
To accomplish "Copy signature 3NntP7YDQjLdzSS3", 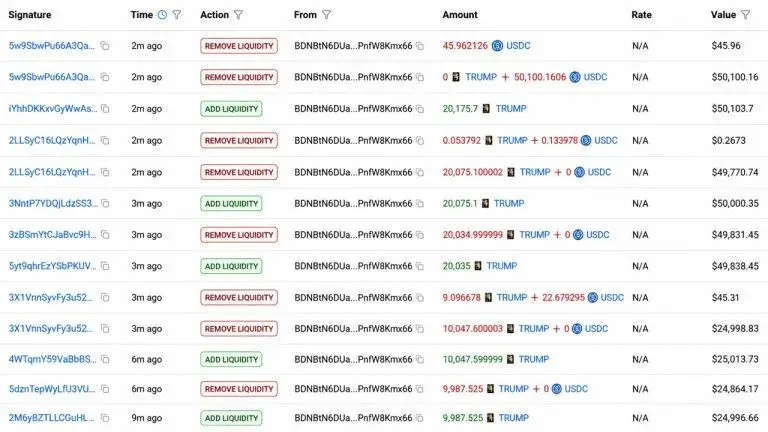I will (105, 203).
